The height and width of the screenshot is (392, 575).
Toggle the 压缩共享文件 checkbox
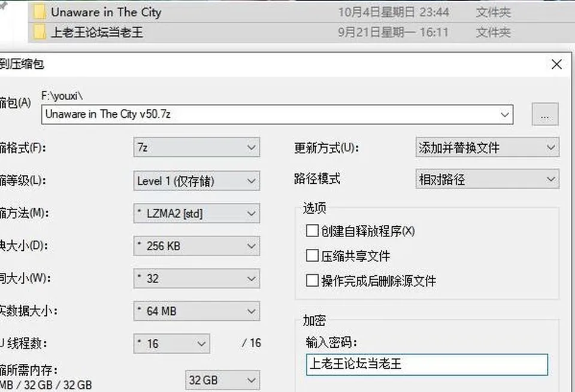312,256
